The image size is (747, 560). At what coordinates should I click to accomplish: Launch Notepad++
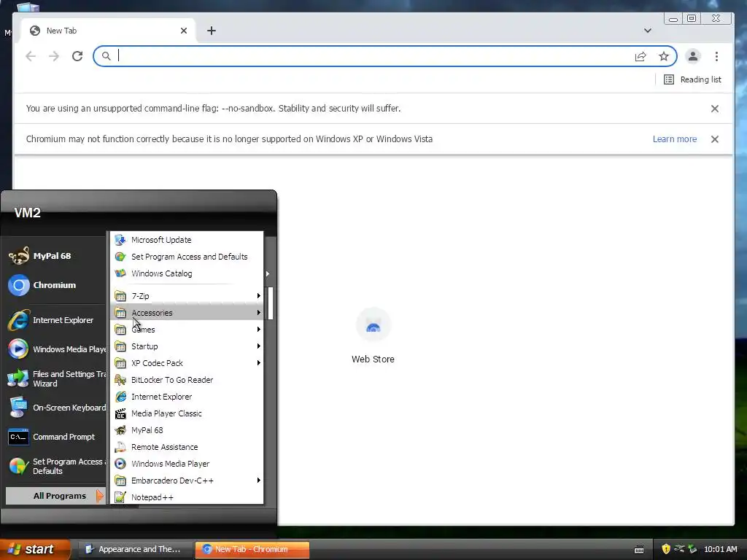[x=187, y=497]
